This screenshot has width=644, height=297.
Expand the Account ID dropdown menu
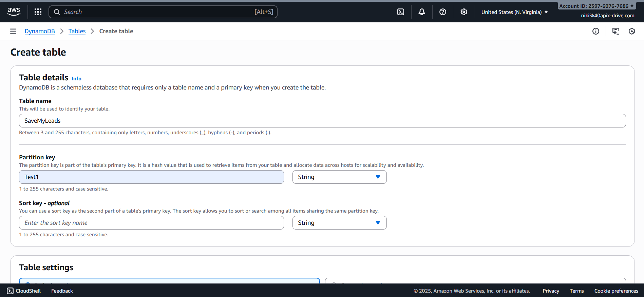596,6
